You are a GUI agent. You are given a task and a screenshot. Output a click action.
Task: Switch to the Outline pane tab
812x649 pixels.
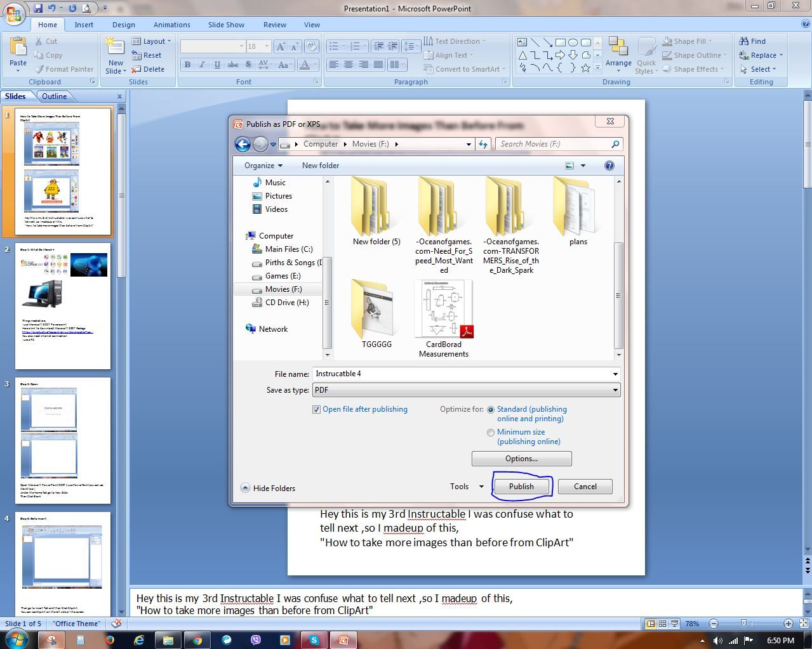click(x=55, y=96)
